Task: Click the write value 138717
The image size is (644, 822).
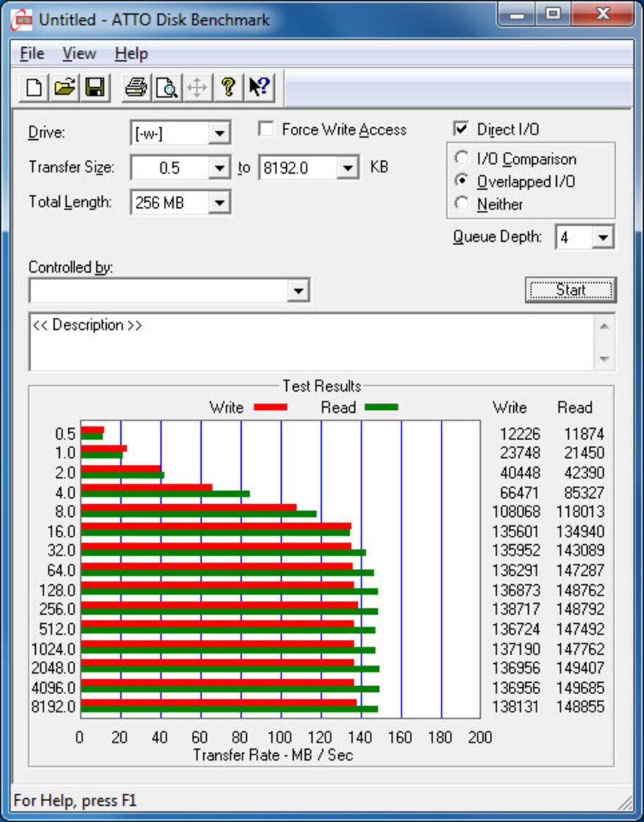Action: point(516,609)
